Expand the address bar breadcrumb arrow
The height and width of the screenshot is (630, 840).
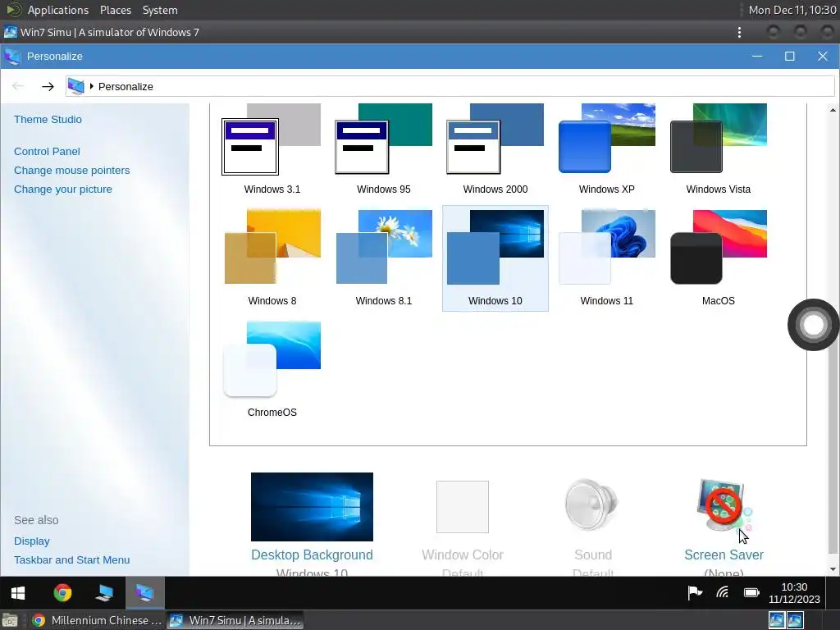coord(92,86)
